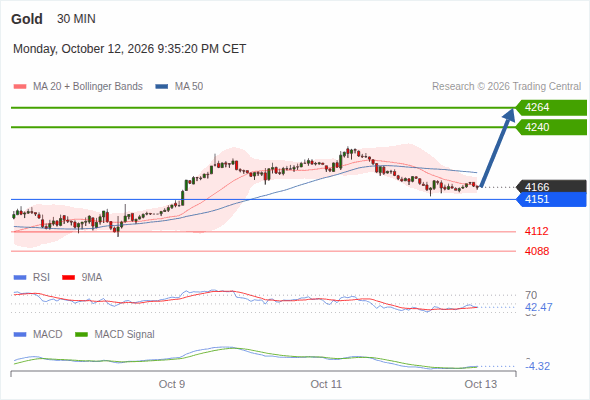Image resolution: width=590 pixels, height=400 pixels.
Task: Click the RSI legend label
Action: 41,277
